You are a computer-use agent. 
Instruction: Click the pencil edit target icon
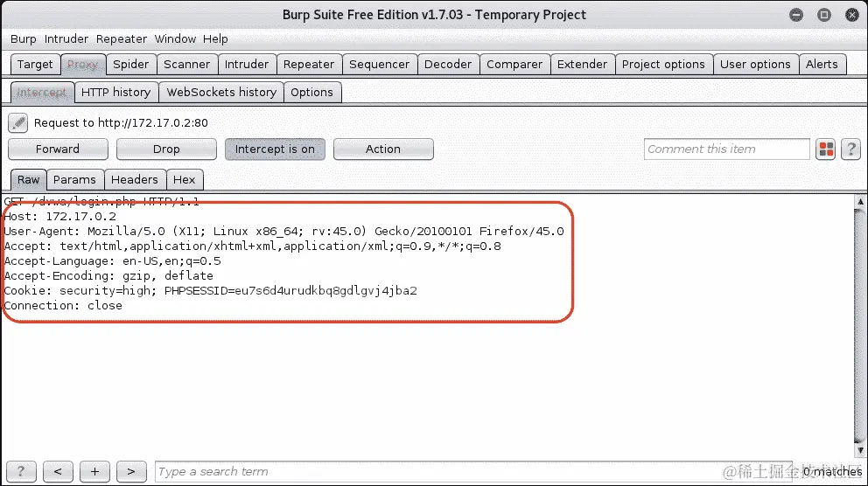coord(17,122)
